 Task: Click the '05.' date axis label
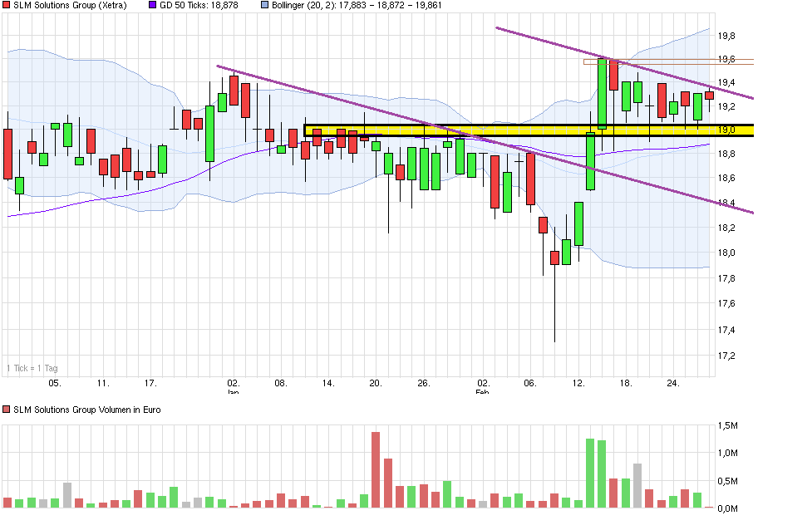[54, 383]
